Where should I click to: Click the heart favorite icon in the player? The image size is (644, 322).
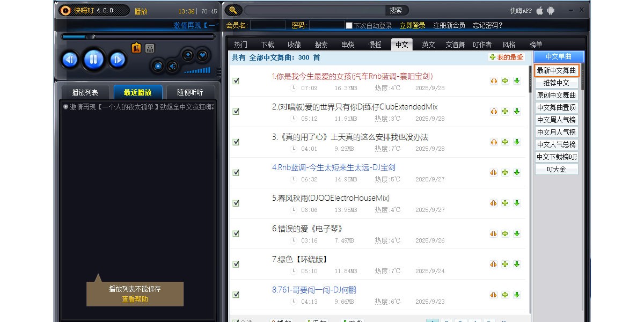pos(202,55)
